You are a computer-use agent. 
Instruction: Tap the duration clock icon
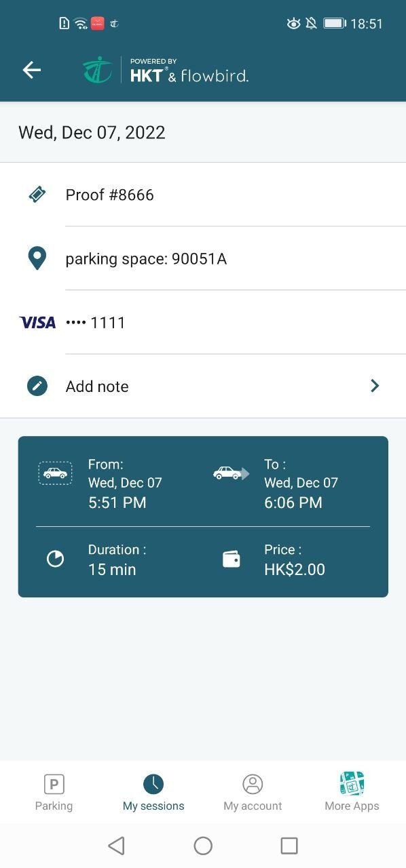click(55, 559)
